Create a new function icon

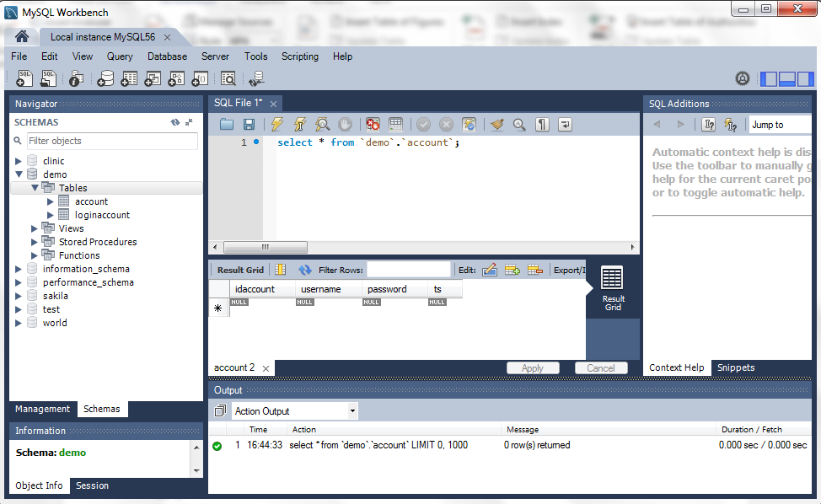point(200,78)
